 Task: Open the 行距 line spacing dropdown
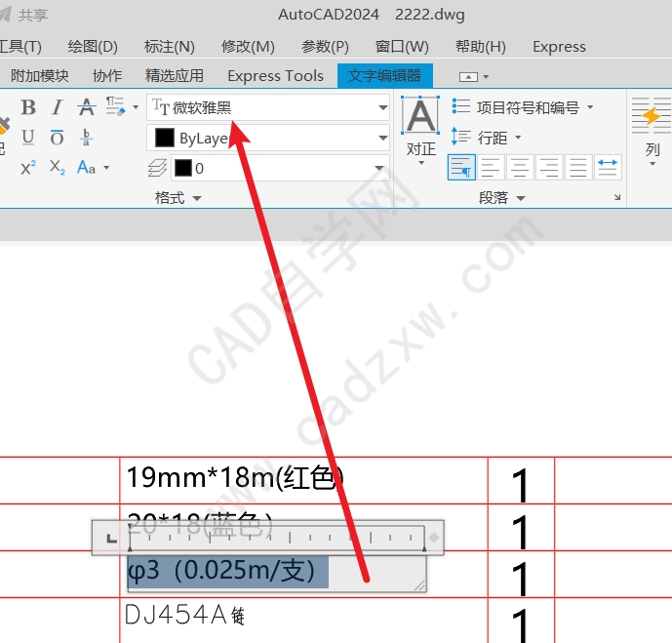[487, 138]
